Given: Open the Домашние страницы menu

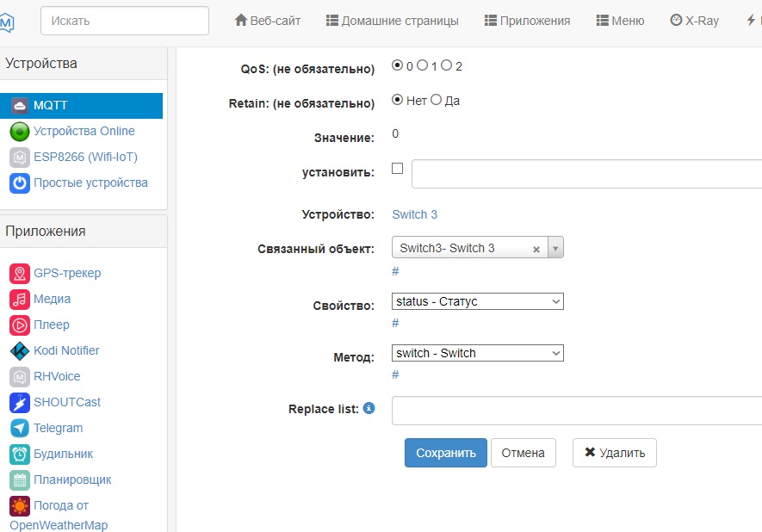Looking at the screenshot, I should 392,21.
